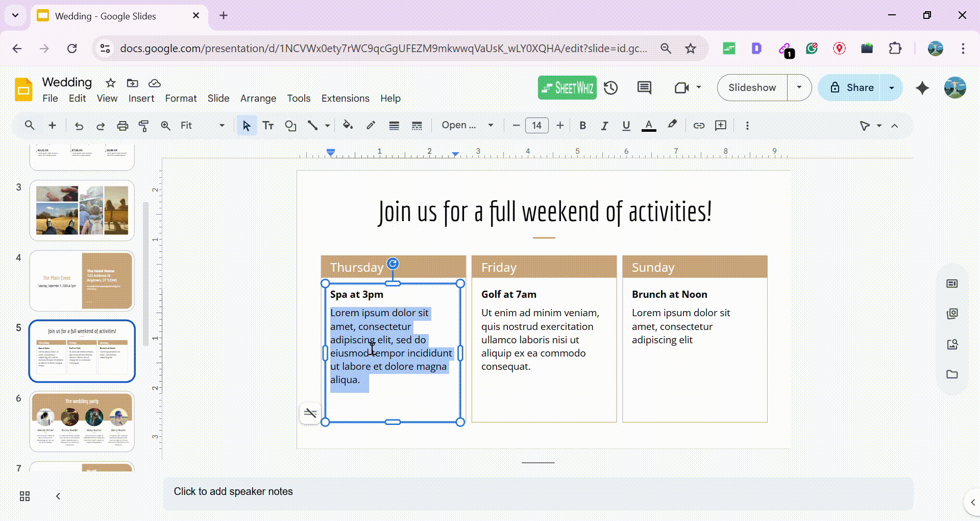
Task: Open Border dash options
Action: tap(417, 126)
